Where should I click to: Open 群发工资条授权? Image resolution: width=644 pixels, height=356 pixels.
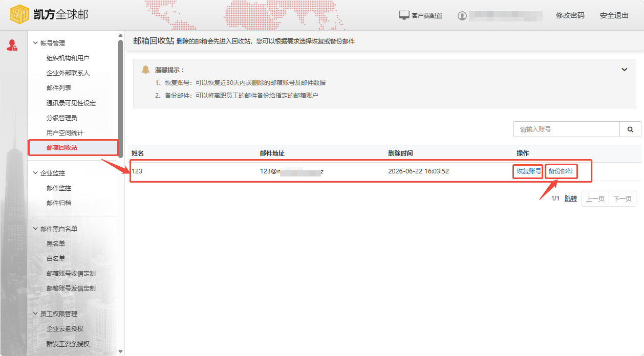click(x=68, y=344)
